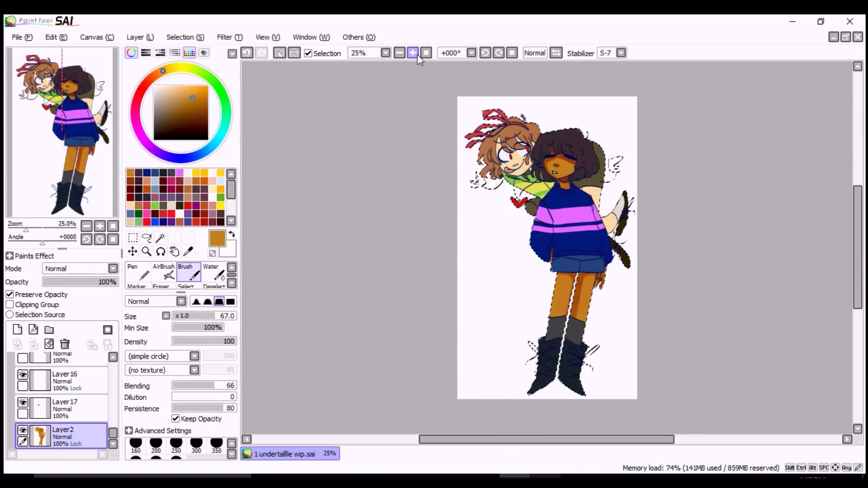This screenshot has height=488, width=868.
Task: Select the hand pan tool
Action: [175, 252]
